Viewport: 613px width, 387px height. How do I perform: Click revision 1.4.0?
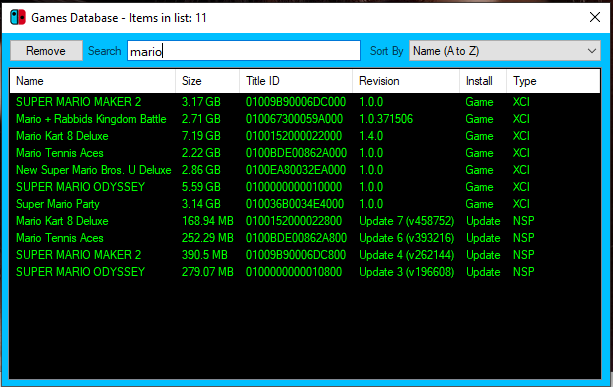(371, 136)
